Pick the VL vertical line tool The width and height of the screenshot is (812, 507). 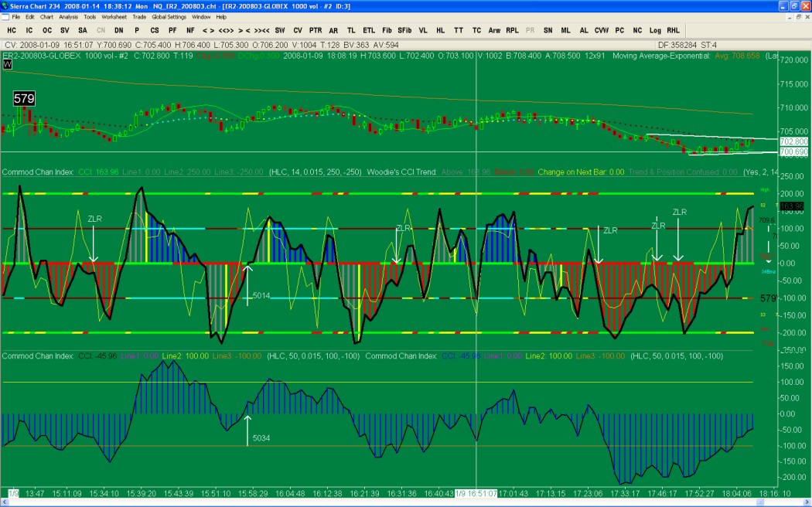(423, 30)
